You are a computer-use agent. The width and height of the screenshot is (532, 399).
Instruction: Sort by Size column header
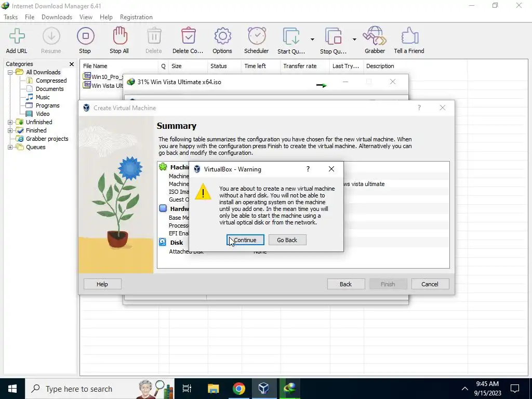click(x=188, y=66)
